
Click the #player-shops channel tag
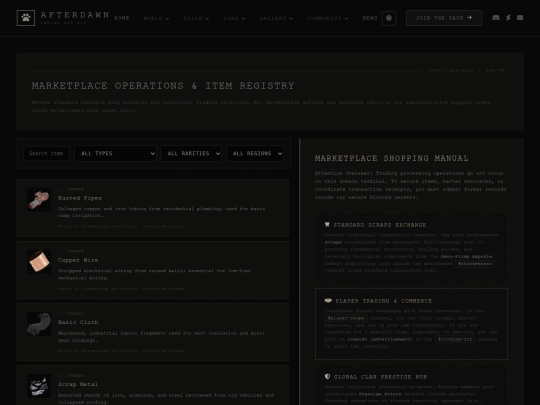pos(346,318)
